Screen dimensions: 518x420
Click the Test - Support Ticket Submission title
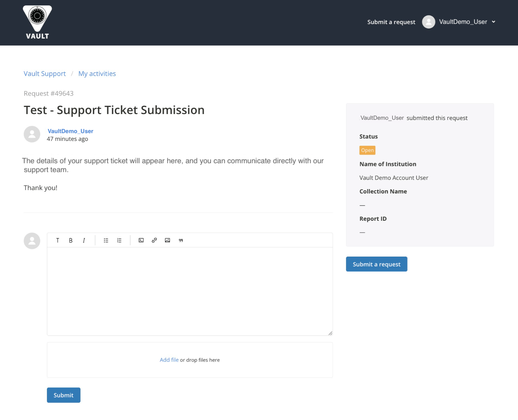coord(114,110)
